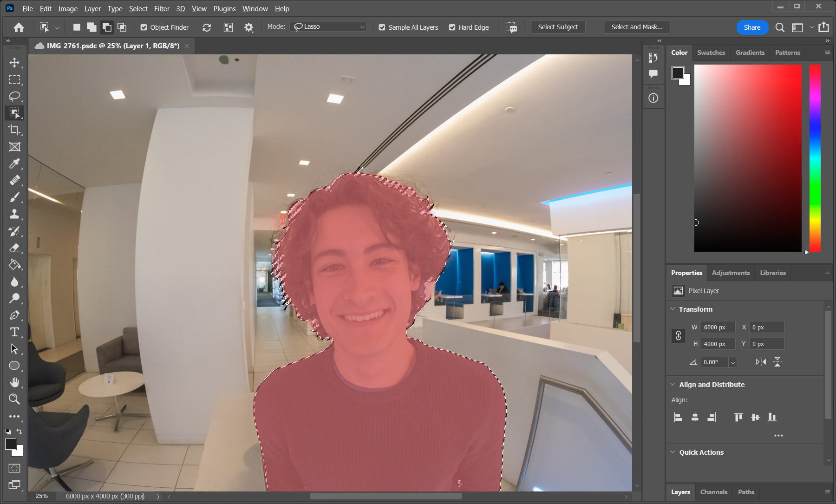Flip the selection horizontally in Transform
Image resolution: width=836 pixels, height=504 pixels.
pyautogui.click(x=760, y=361)
